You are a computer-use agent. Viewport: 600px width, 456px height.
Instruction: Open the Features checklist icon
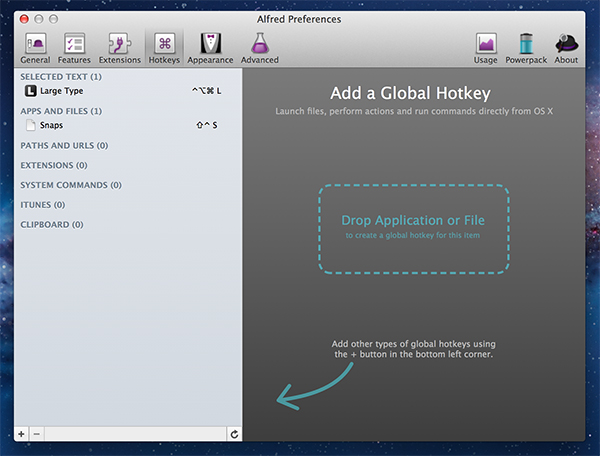[x=74, y=43]
